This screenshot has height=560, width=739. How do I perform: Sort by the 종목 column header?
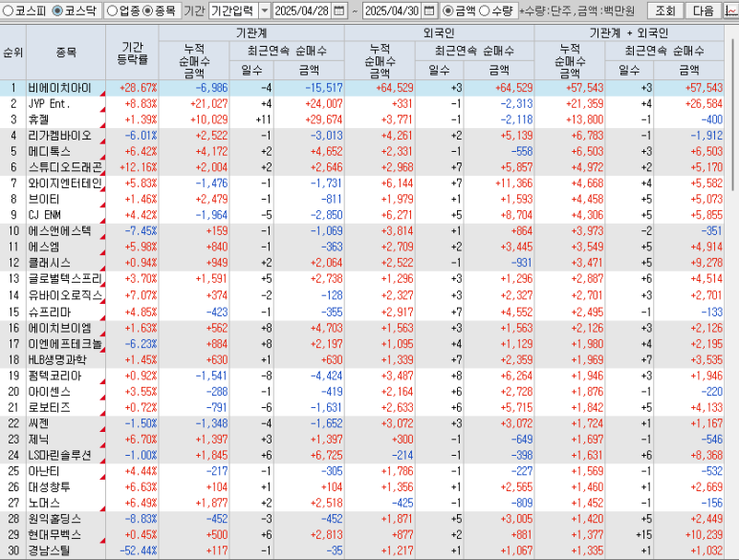point(66,52)
